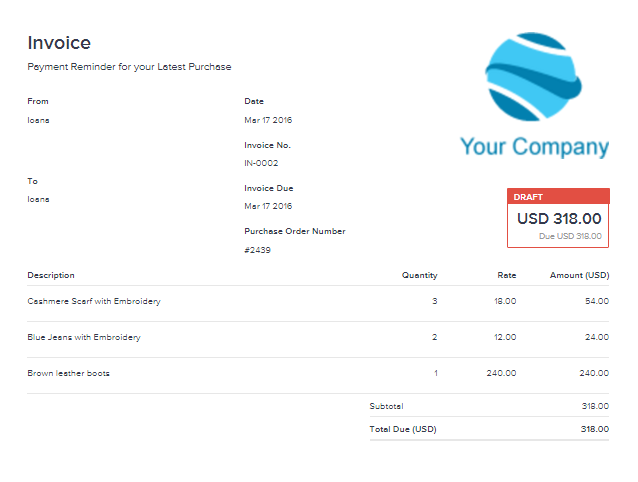The image size is (638, 482).
Task: Click the 'Your Company' logo text
Action: tap(534, 147)
